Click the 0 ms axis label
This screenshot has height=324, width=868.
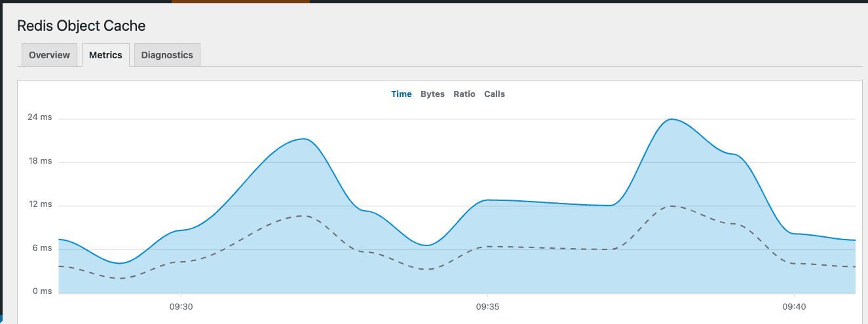click(42, 291)
